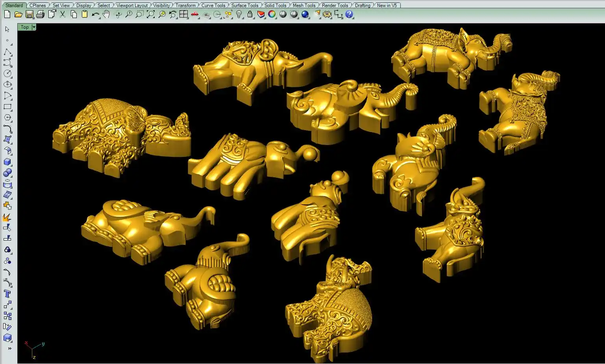Image resolution: width=605 pixels, height=364 pixels.
Task: Expand the 4 Viewports layout icon
Action: [x=184, y=15]
